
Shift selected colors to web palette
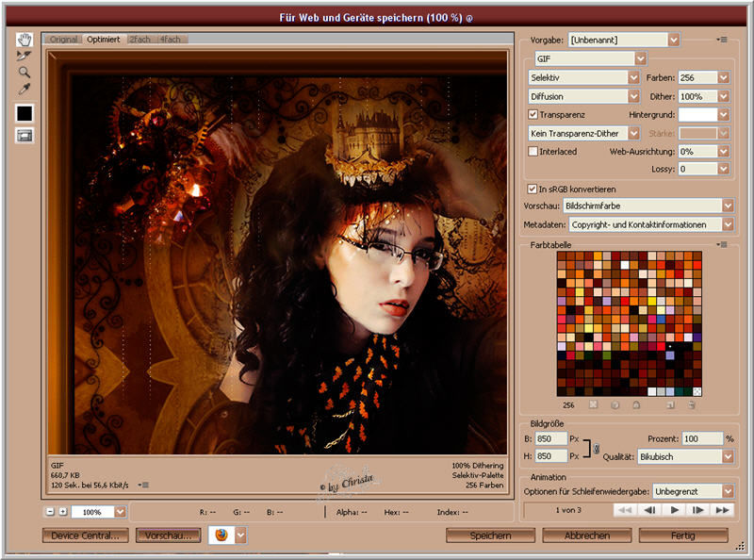tap(615, 404)
